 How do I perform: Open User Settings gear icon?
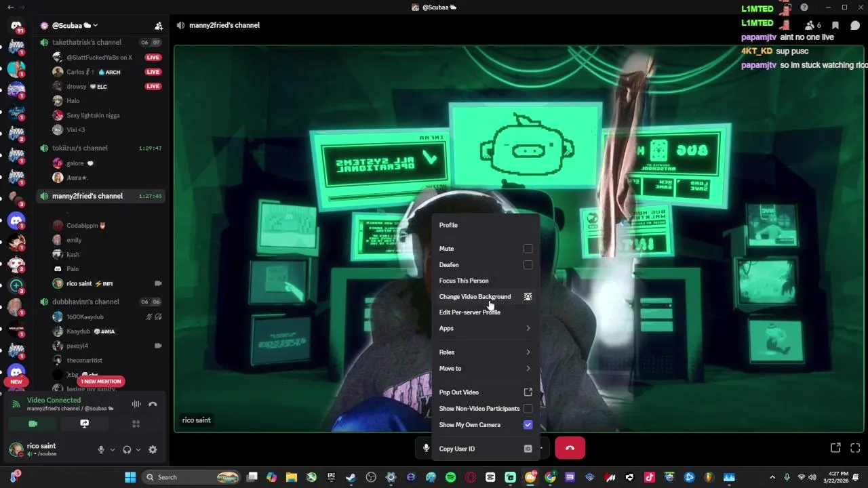tap(153, 449)
